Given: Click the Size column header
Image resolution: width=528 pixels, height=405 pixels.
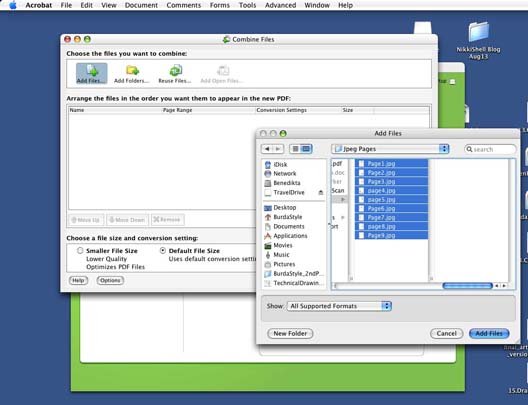Looking at the screenshot, I should (357, 110).
